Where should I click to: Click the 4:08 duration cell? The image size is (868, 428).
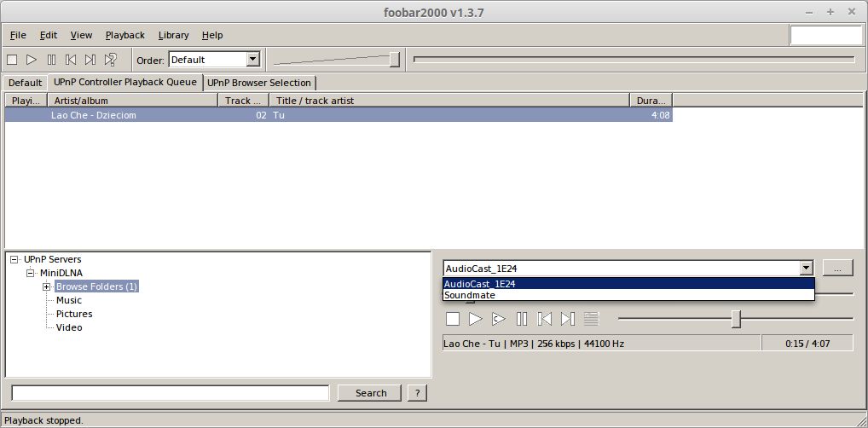click(x=661, y=115)
